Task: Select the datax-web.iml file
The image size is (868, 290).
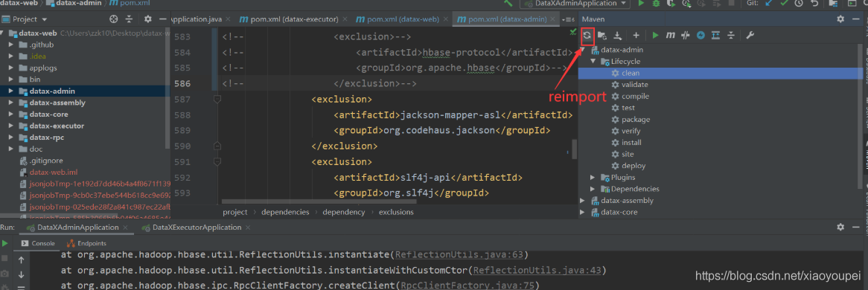Action: [48, 173]
